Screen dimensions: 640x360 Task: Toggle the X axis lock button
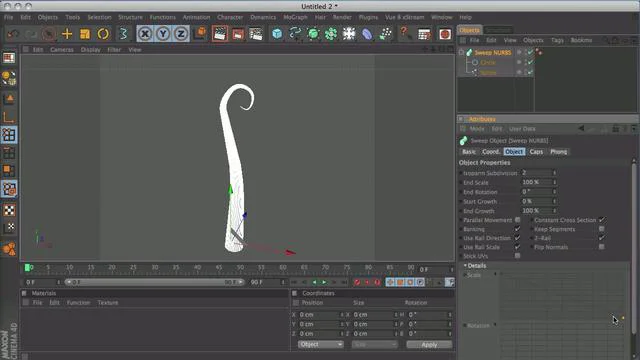pyautogui.click(x=145, y=34)
